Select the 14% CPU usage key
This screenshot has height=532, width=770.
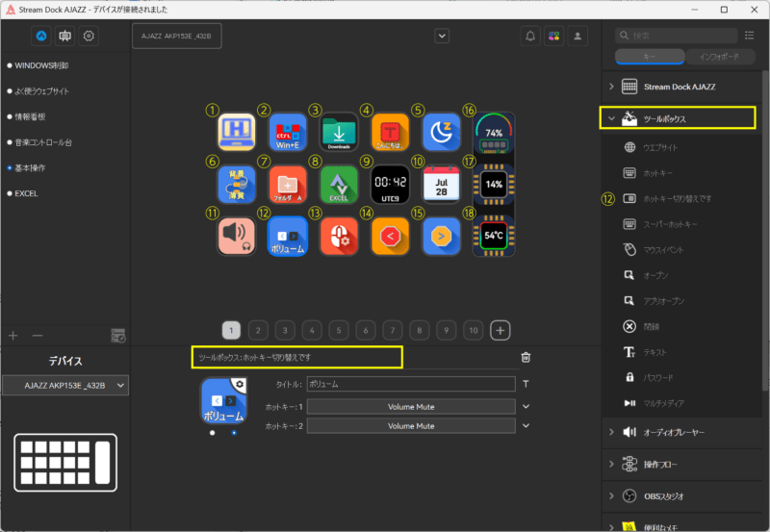click(x=494, y=185)
